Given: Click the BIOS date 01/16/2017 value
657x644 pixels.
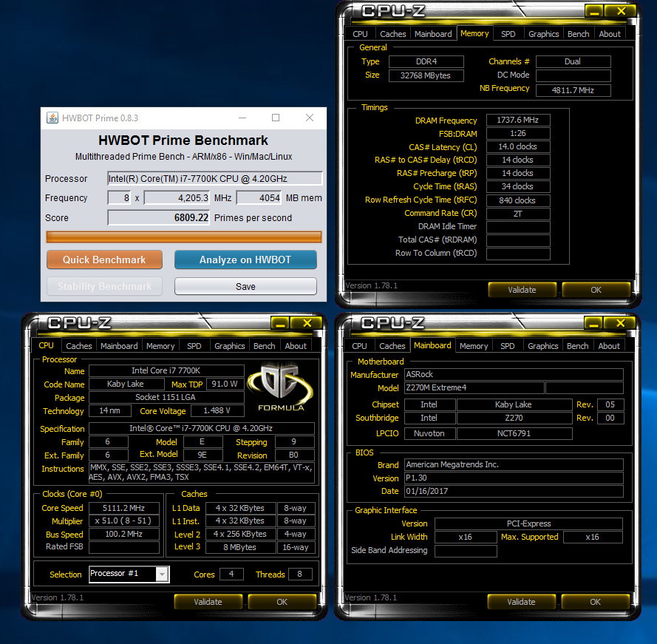Looking at the screenshot, I should pyautogui.click(x=514, y=491).
